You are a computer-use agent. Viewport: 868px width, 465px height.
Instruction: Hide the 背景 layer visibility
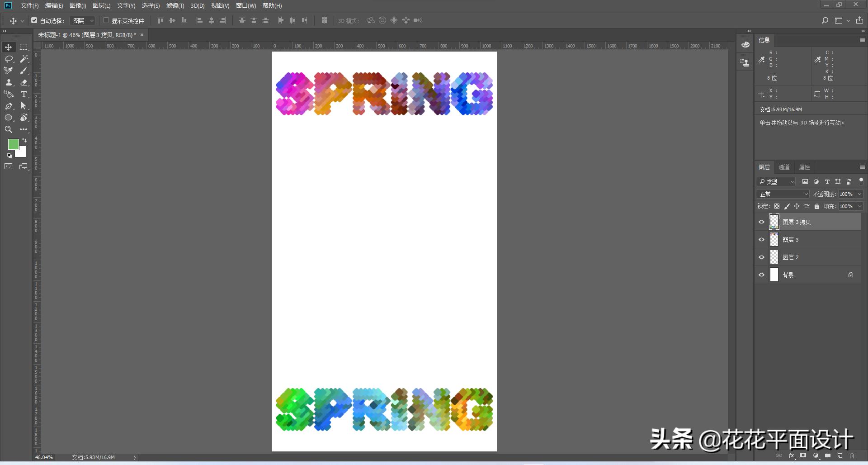click(x=761, y=275)
